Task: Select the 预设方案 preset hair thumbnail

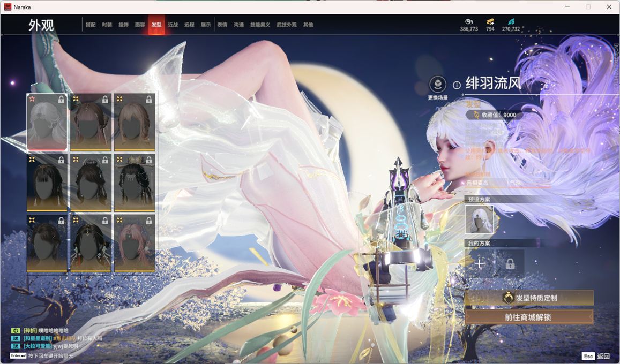Action: pos(479,219)
